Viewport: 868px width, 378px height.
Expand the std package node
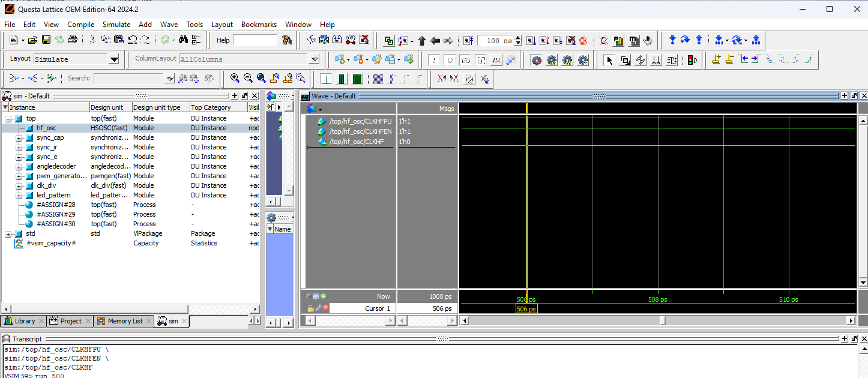[9, 234]
